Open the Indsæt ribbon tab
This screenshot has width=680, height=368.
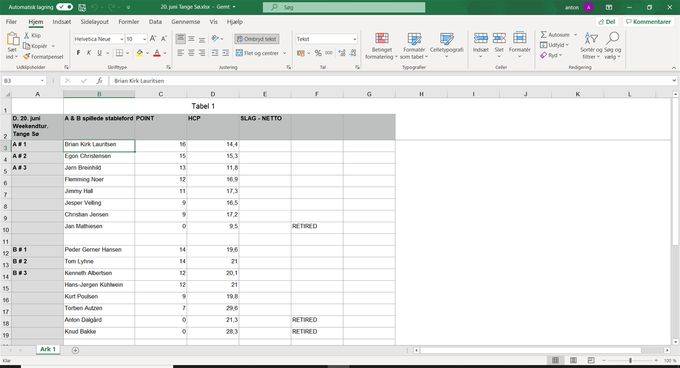tap(62, 22)
